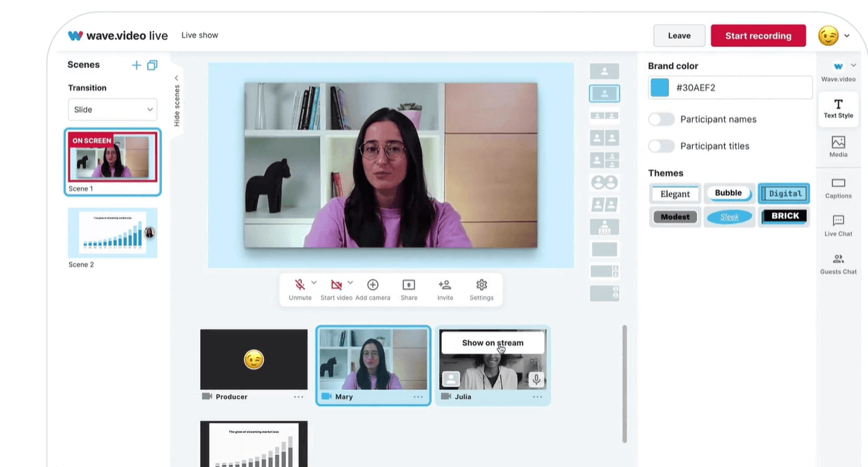868x467 pixels.
Task: Enable the Participant names switch
Action: coord(662,120)
